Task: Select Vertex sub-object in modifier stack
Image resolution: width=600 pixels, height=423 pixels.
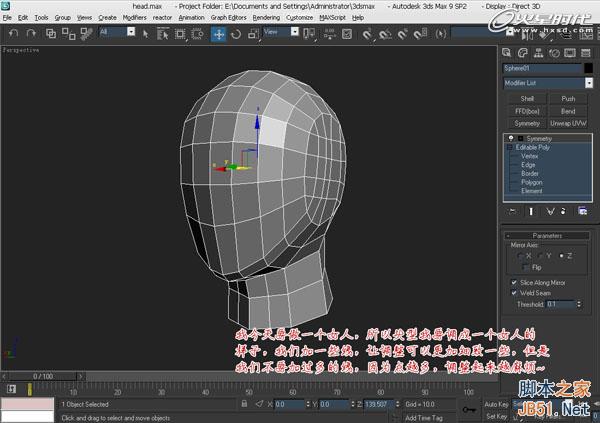Action: coord(529,155)
